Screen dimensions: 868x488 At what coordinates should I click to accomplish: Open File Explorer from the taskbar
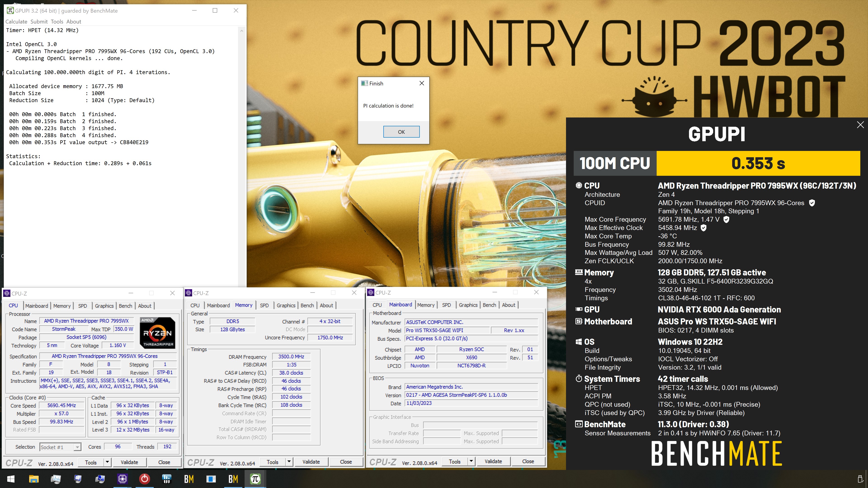(x=34, y=479)
